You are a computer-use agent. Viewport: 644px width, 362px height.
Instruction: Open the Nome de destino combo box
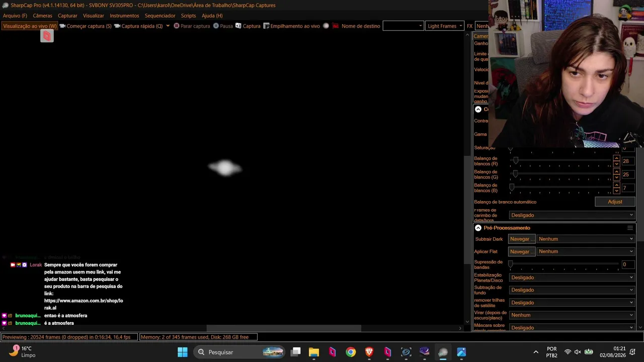pyautogui.click(x=403, y=26)
